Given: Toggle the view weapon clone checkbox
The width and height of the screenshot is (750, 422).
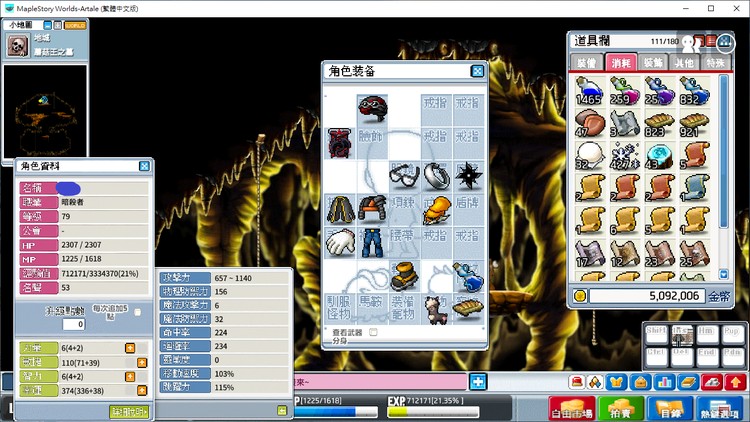Looking at the screenshot, I should pos(373,332).
